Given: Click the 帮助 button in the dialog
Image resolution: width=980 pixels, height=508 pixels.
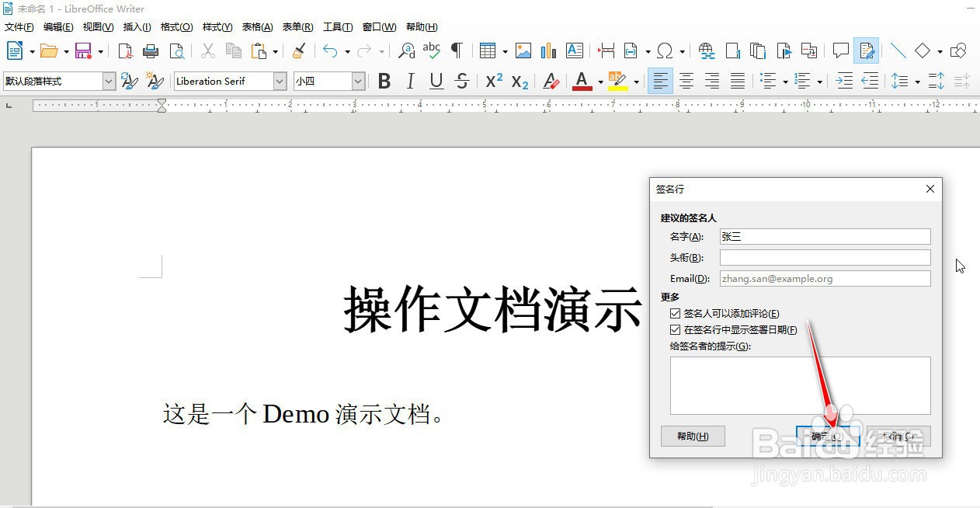Looking at the screenshot, I should pyautogui.click(x=692, y=436).
